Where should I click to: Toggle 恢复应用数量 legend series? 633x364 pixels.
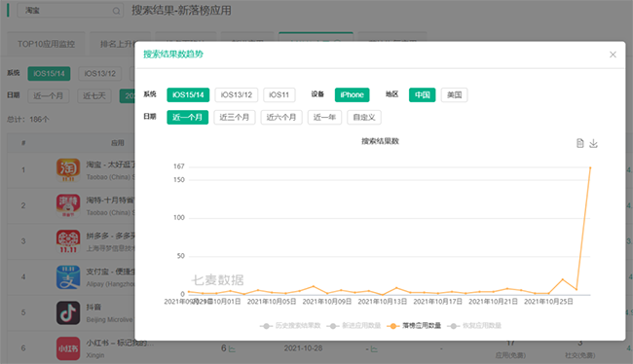coord(474,326)
